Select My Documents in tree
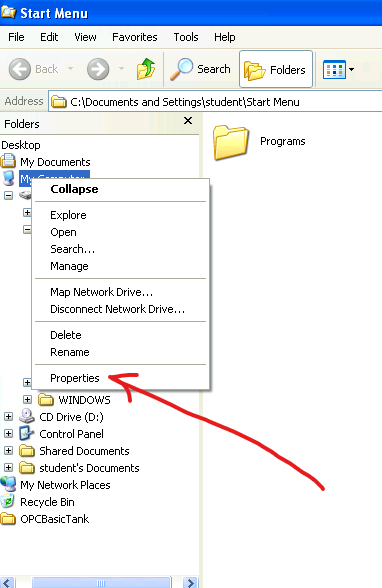This screenshot has width=382, height=588. (x=55, y=162)
